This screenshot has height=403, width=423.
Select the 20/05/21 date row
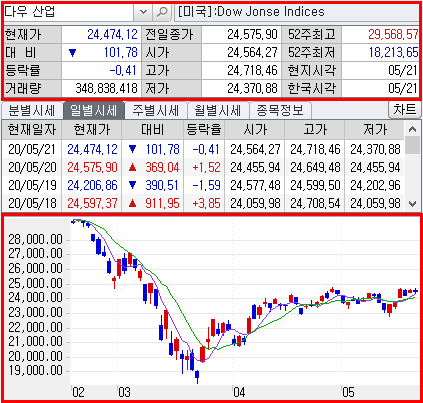203,149
